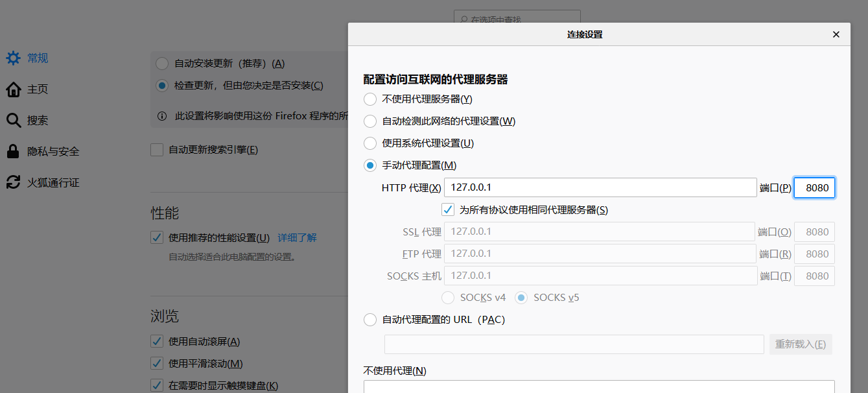Screen dimensions: 868x393
Task: Click the FTP 代理 address field
Action: tap(600, 254)
